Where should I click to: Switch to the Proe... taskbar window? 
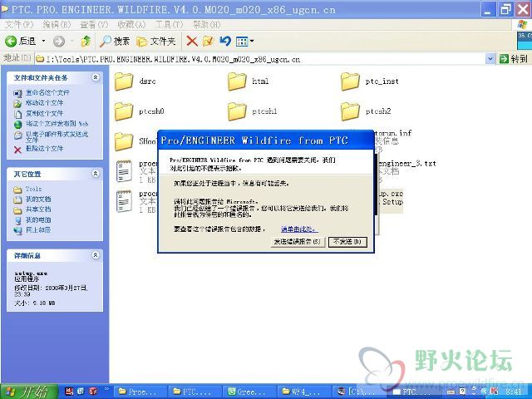(x=139, y=392)
